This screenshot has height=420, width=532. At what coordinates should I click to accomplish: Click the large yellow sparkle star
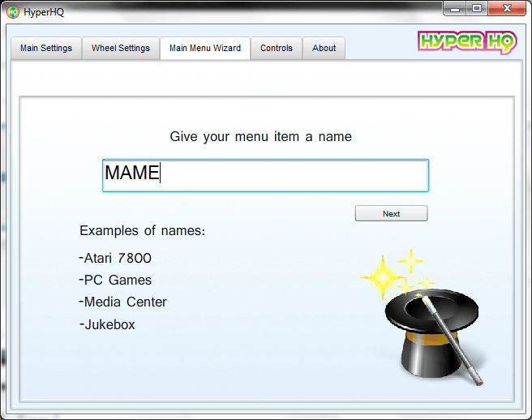point(383,276)
